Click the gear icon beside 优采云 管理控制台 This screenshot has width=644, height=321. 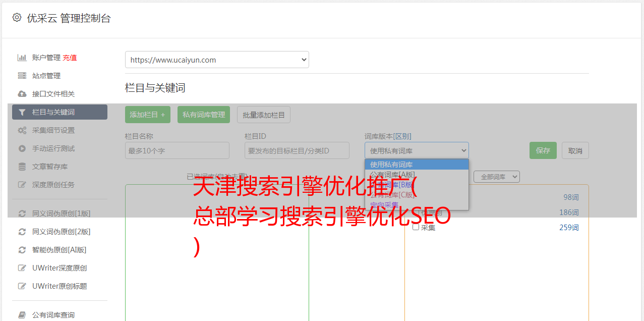[17, 18]
